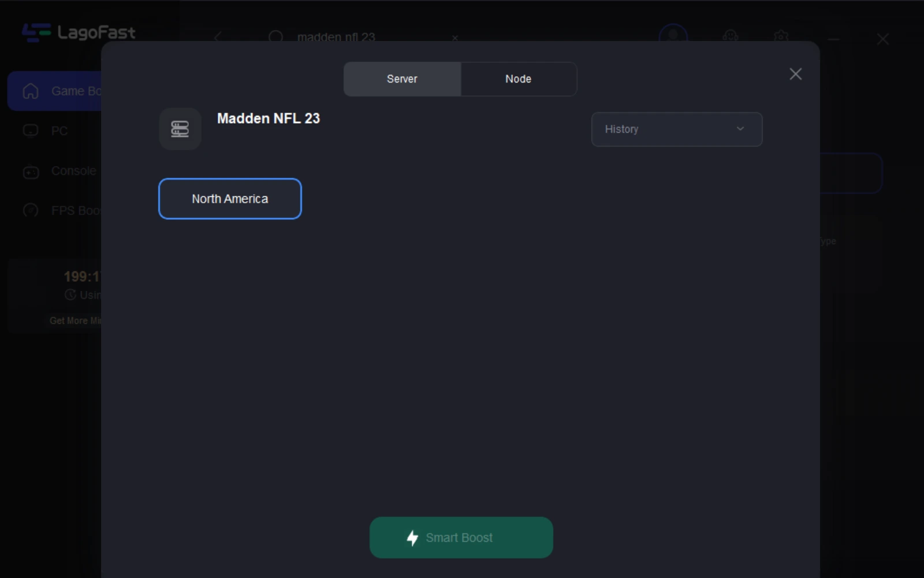The height and width of the screenshot is (578, 924).
Task: Open the settings gear in the top bar
Action: pos(781,36)
